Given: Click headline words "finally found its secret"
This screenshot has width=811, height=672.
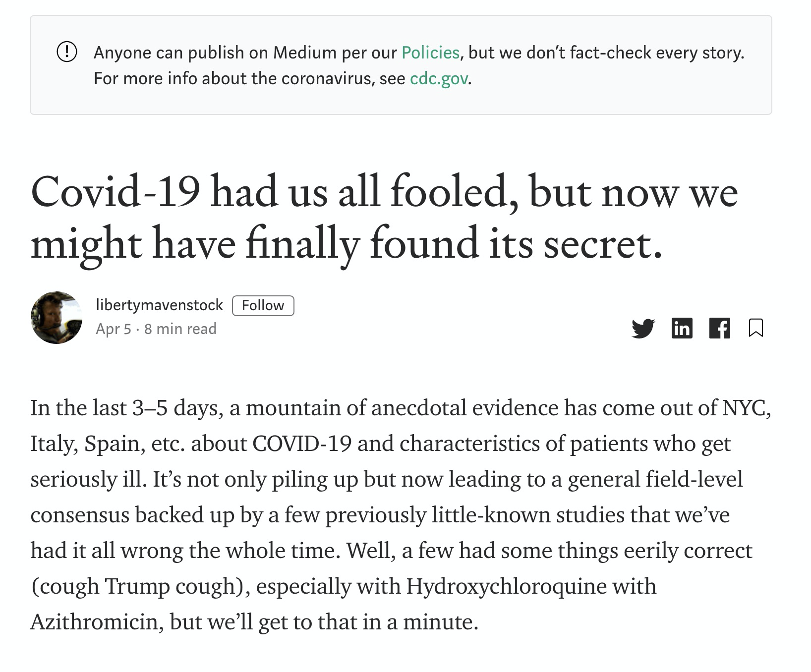Looking at the screenshot, I should coord(454,244).
